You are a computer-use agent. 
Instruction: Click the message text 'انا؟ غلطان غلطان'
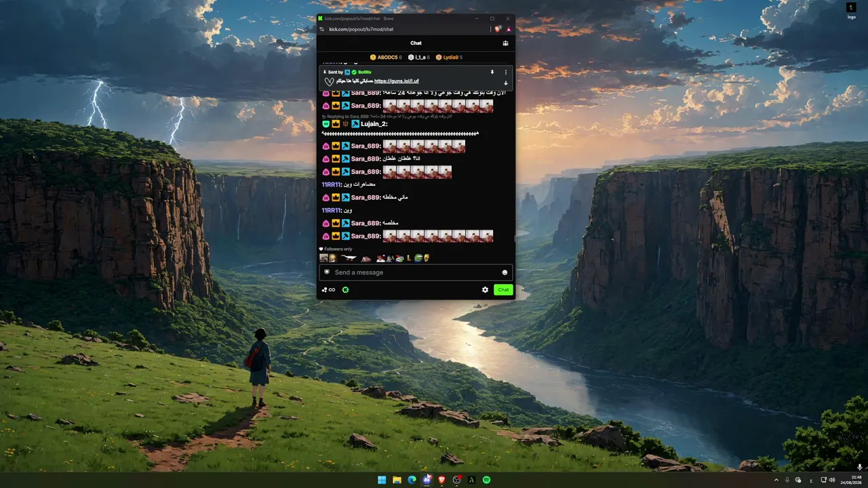point(403,159)
